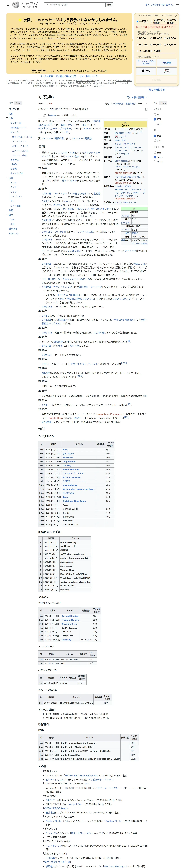Click the Wikimedia Foundation logo
186x868 pixels.
coord(39,71)
